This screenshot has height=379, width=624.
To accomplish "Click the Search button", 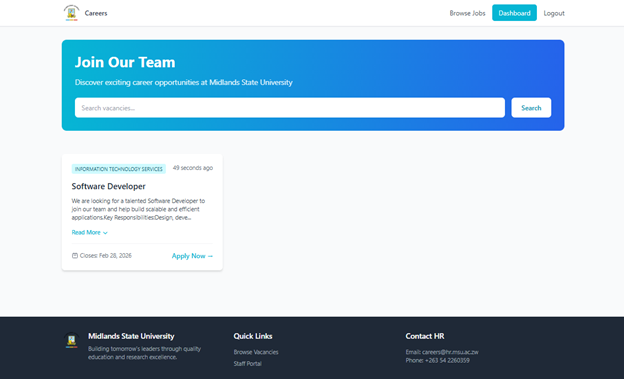I will (x=531, y=107).
